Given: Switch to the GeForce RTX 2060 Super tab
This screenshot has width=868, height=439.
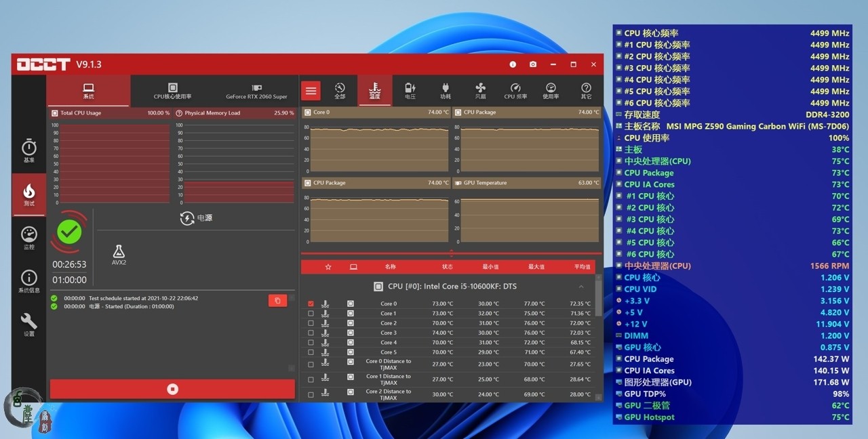Looking at the screenshot, I should pos(256,91).
